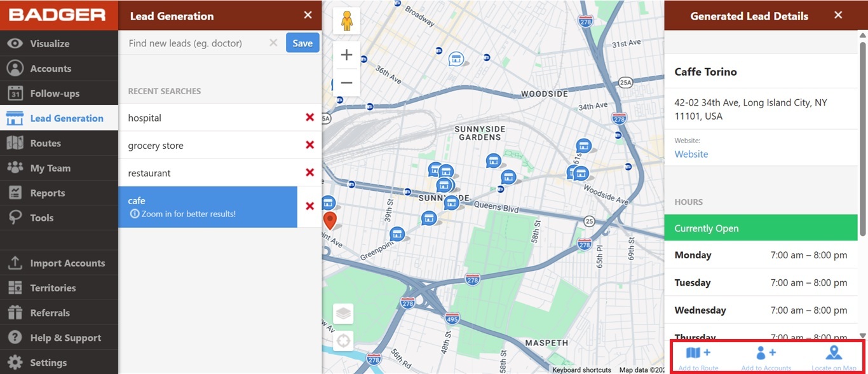Open the map layers button
Viewport: 868px width, 374px height.
[343, 314]
